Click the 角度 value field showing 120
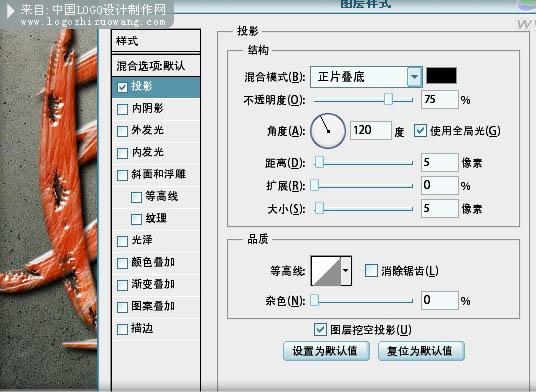536x392 pixels. (371, 130)
